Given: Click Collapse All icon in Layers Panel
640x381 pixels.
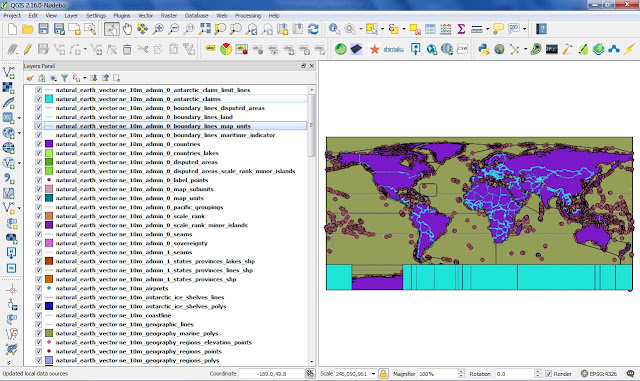Looking at the screenshot, I should 105,78.
